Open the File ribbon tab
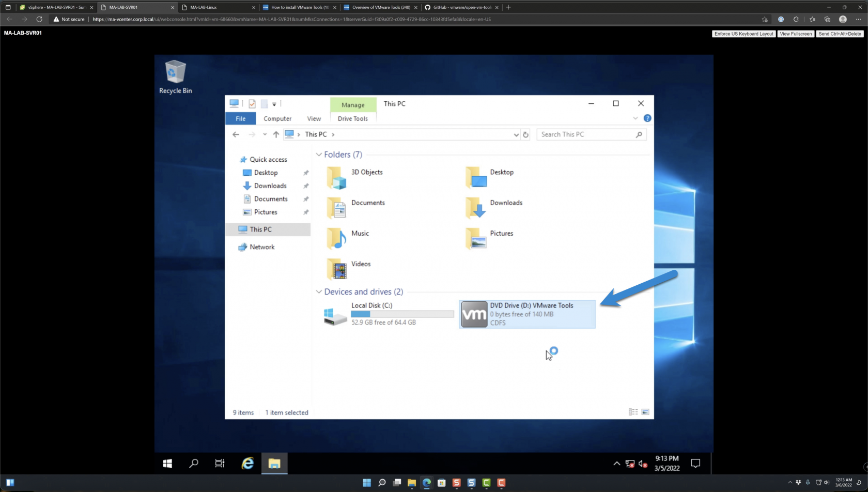 241,118
